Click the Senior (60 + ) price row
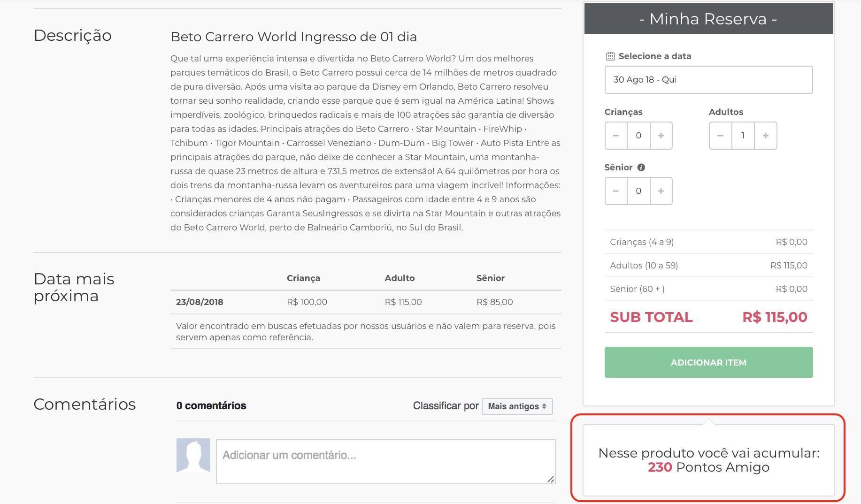861x504 pixels. coord(708,289)
